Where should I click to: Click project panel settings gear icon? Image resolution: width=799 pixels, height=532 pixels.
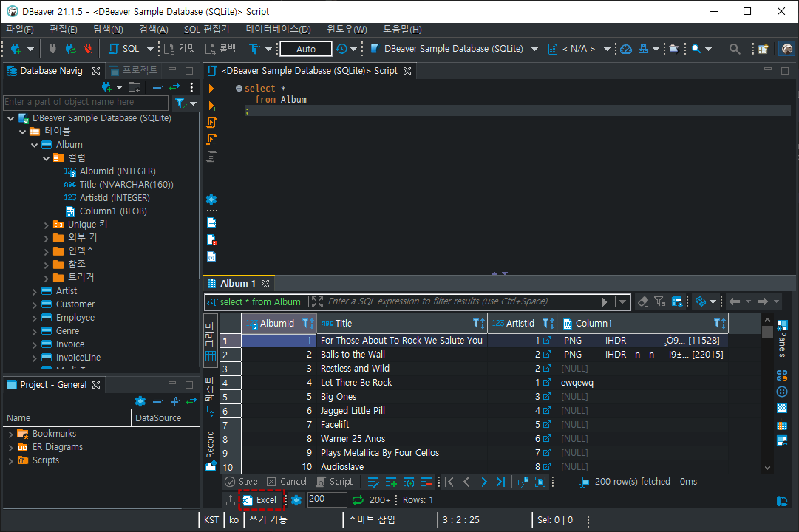pyautogui.click(x=140, y=401)
